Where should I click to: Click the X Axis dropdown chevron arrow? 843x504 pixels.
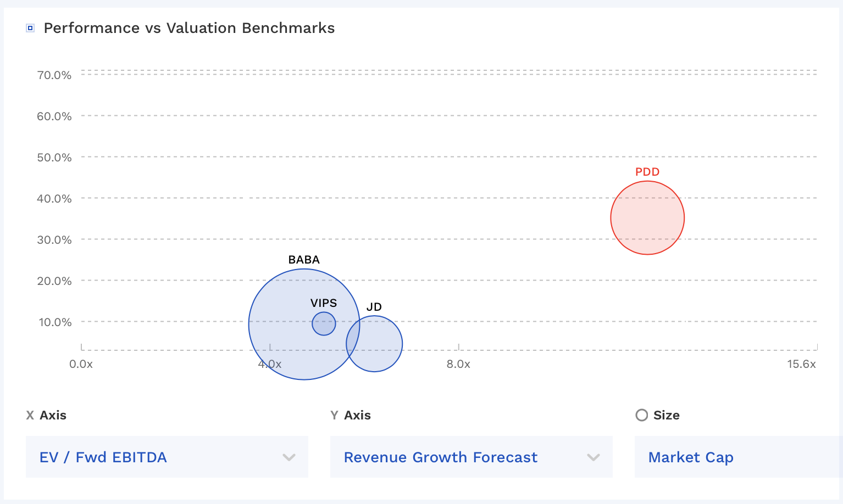point(289,457)
